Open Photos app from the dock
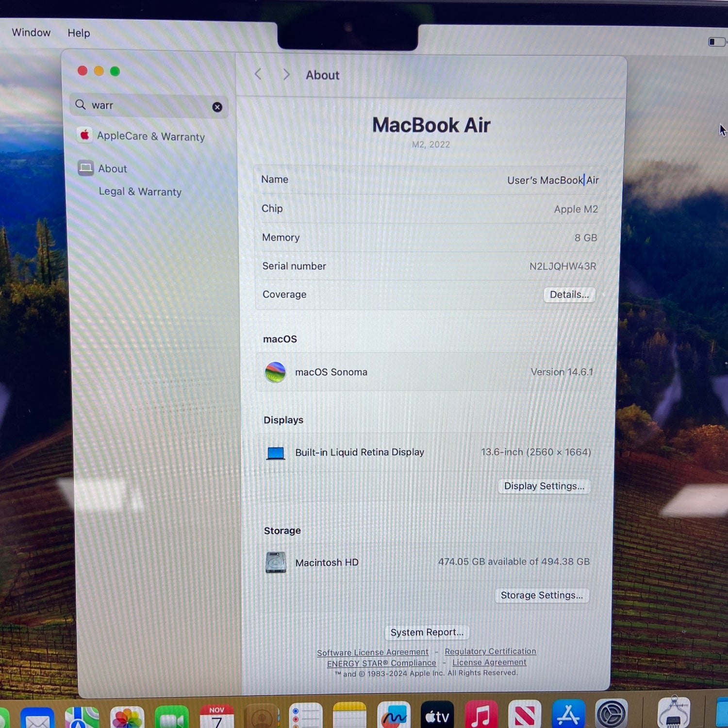Viewport: 728px width, 728px height. coord(127,717)
